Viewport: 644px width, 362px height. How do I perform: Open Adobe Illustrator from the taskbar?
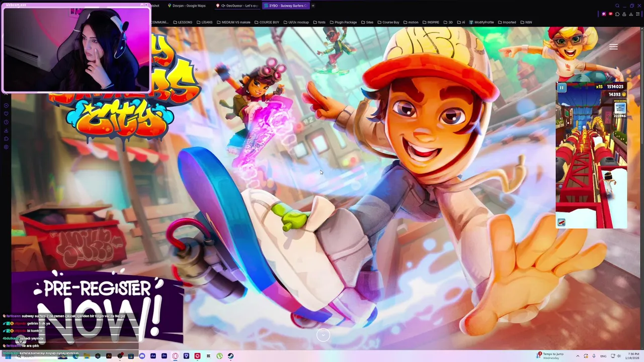coord(109,356)
